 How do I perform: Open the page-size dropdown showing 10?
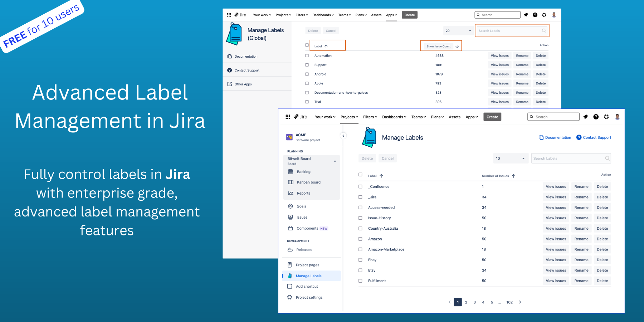[511, 158]
